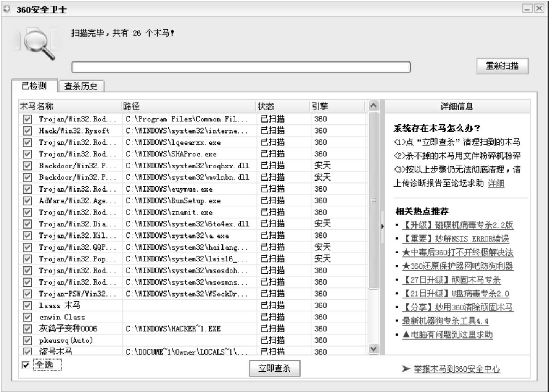Open the 电脑有问题到这里求助 link

448,335
